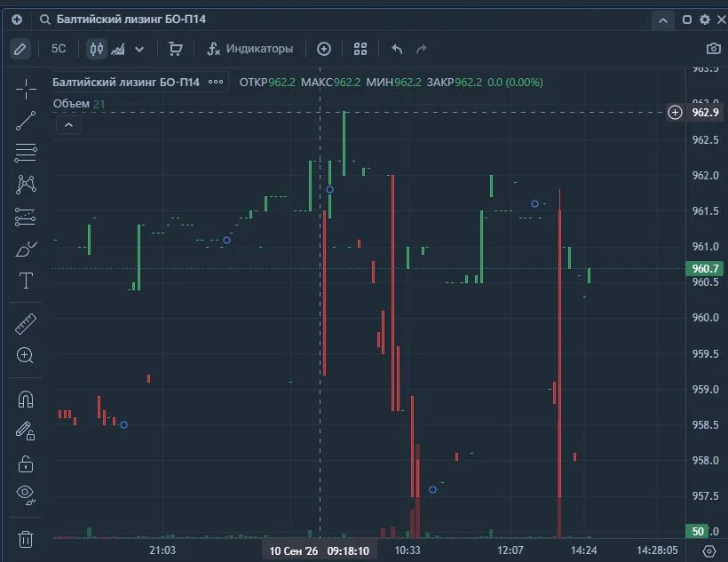The height and width of the screenshot is (562, 728).
Task: Add an alert at price 962.9
Action: 675,113
